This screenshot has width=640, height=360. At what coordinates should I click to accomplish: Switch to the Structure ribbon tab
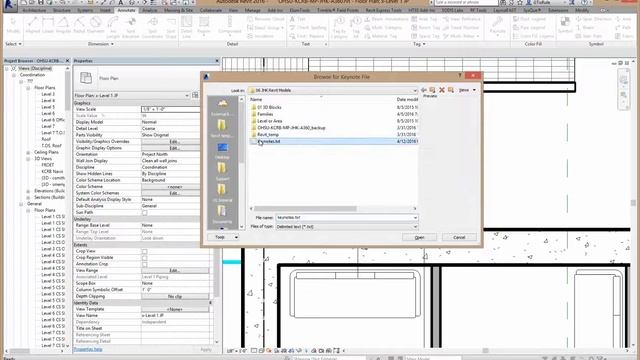[62, 10]
